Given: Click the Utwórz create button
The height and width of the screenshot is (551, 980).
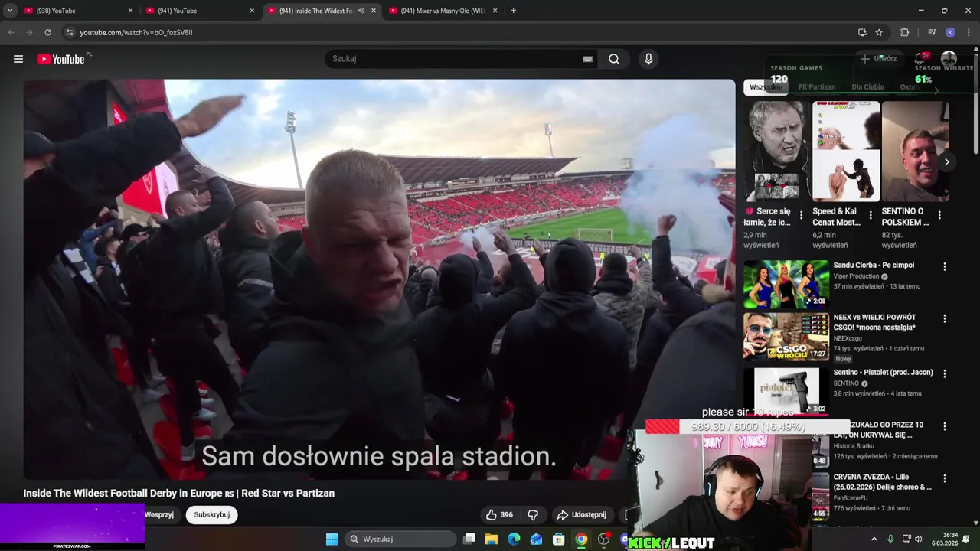Looking at the screenshot, I should point(878,59).
